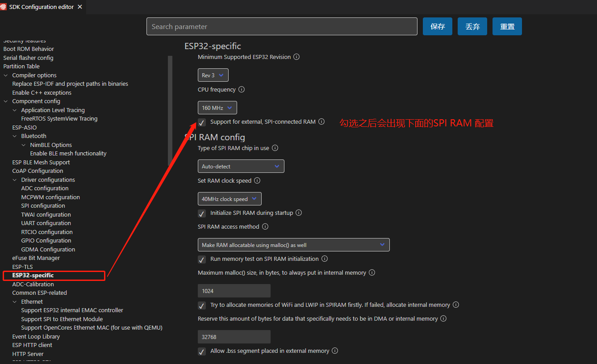Select ESP-ASIO in the tree
The height and width of the screenshot is (364, 597).
(25, 127)
